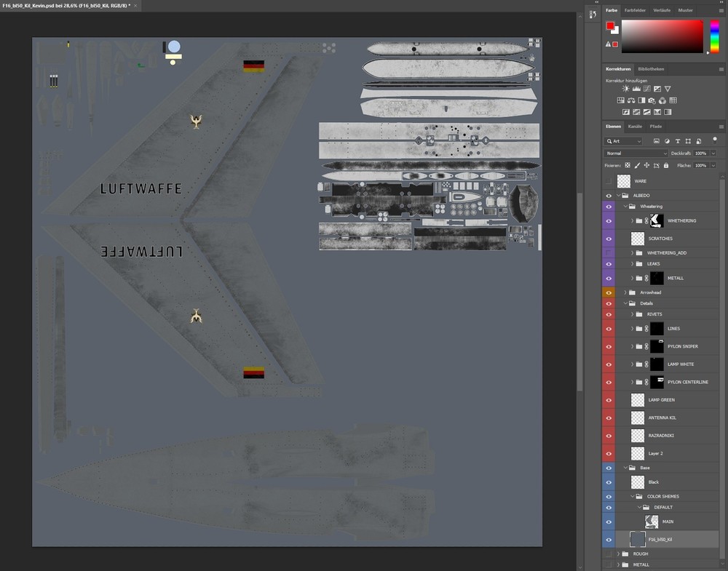Click the lock-all padlock icon beside Fixieren
Screen dimensions: 728x571
(666, 165)
